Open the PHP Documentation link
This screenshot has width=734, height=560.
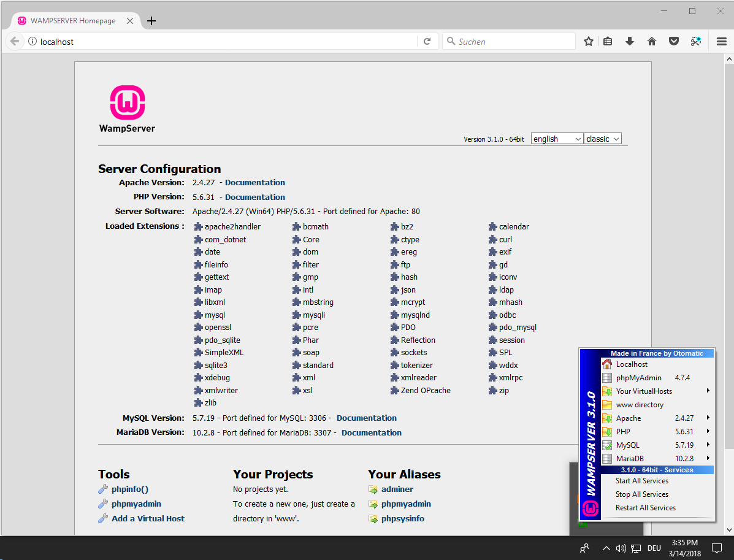(255, 197)
